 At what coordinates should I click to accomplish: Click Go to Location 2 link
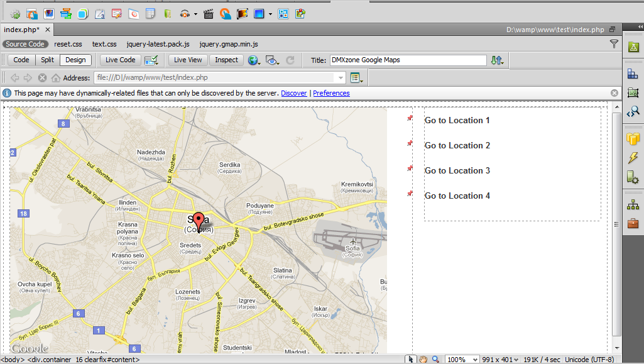click(457, 145)
